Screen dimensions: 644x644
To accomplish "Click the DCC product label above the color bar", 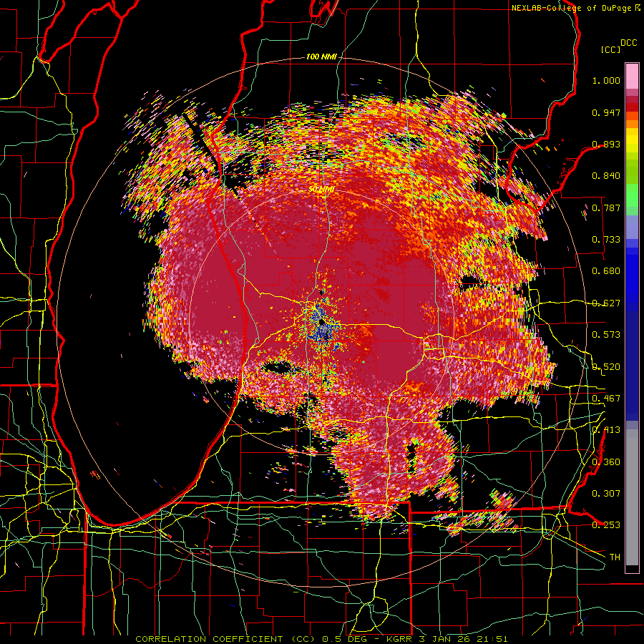I will click(x=628, y=43).
